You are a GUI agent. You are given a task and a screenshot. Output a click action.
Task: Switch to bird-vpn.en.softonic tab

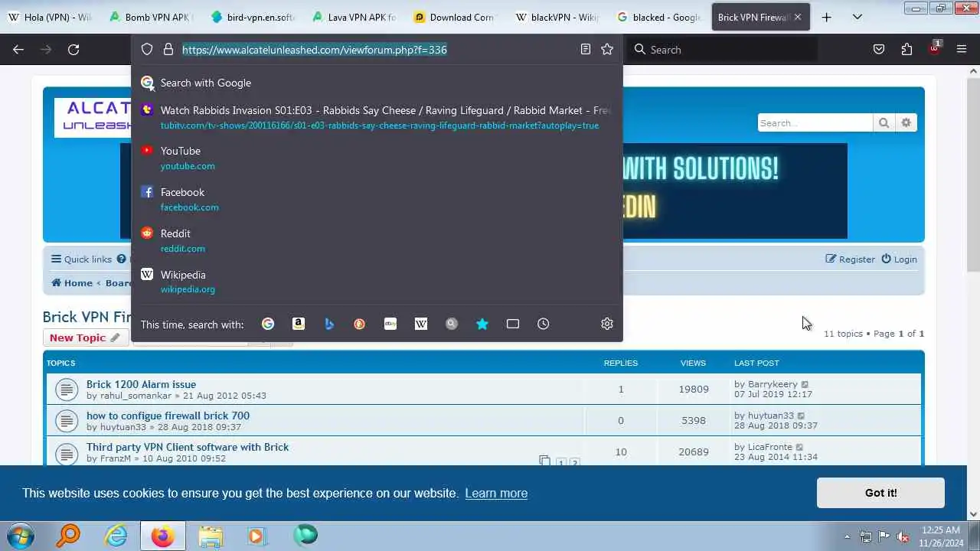(x=253, y=17)
